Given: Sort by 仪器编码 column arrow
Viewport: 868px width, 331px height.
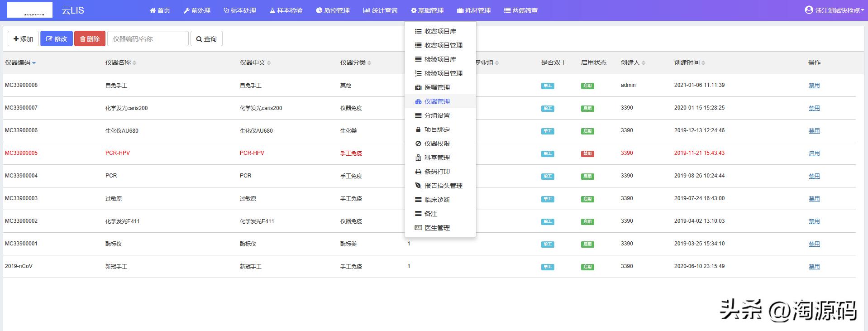Looking at the screenshot, I should tap(34, 63).
